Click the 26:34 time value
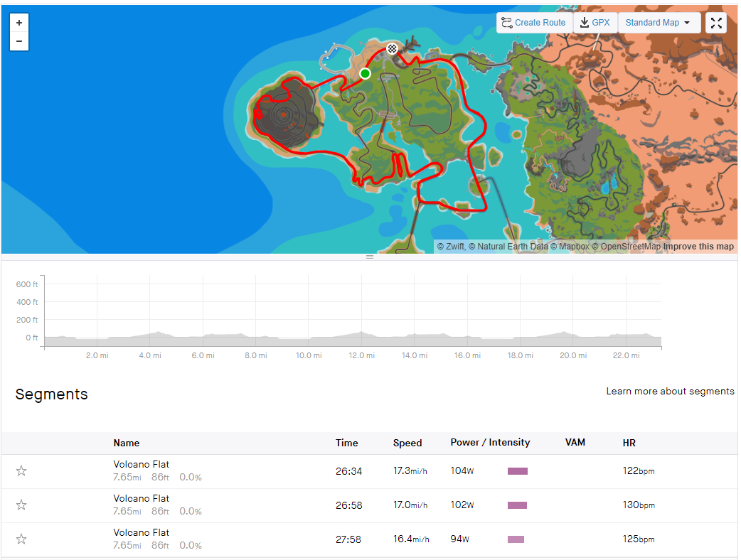This screenshot has width=741, height=560. click(348, 471)
